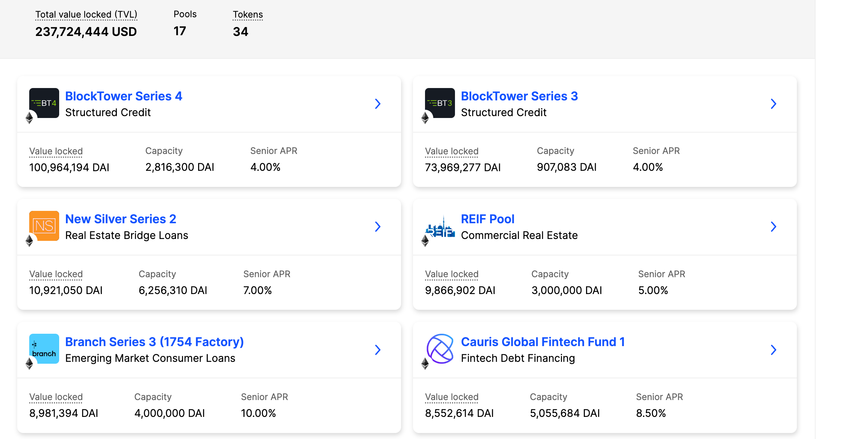Screen dimensions: 868x439
Task: Click the 9,866,902 DAI value
Action: (460, 290)
